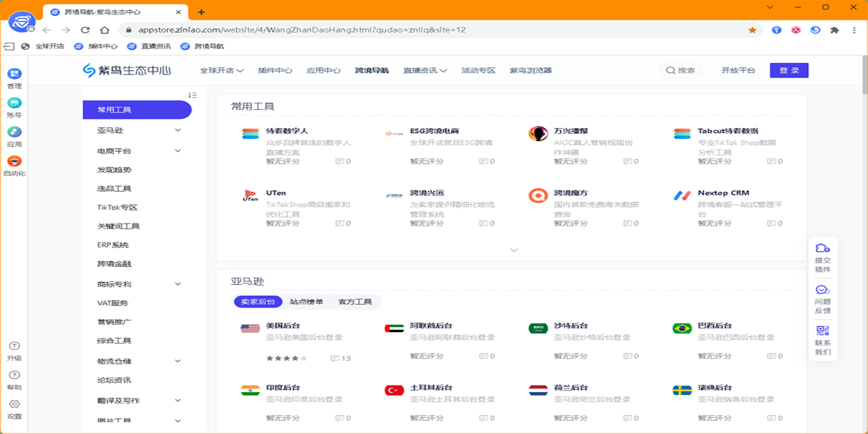Click the 万兴播爆 tool icon
Screen dimensions: 868x434
point(538,134)
